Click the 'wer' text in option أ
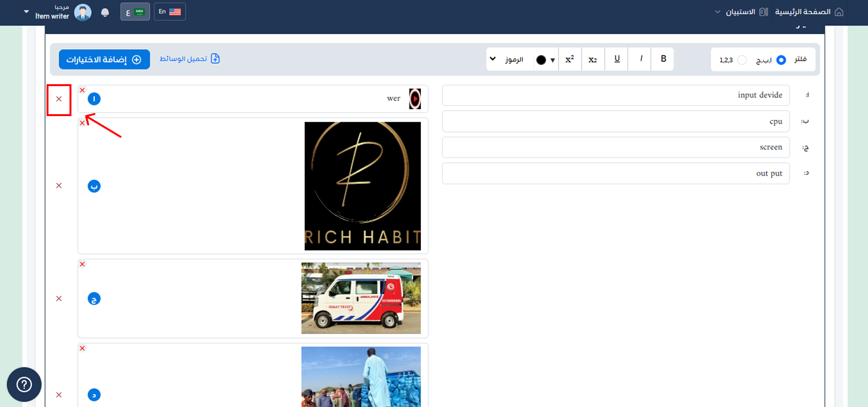Image resolution: width=868 pixels, height=407 pixels. (x=394, y=99)
